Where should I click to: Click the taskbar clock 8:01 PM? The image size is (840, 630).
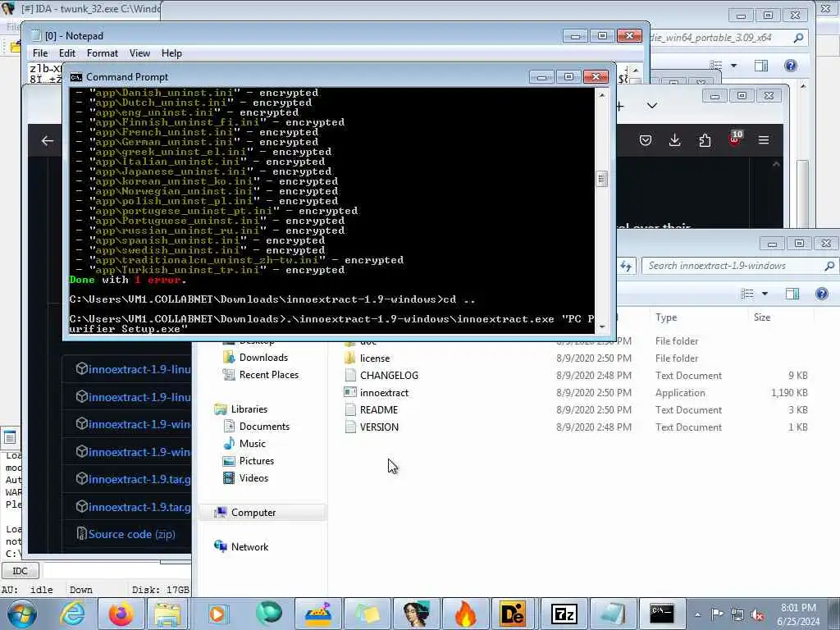coord(798,614)
